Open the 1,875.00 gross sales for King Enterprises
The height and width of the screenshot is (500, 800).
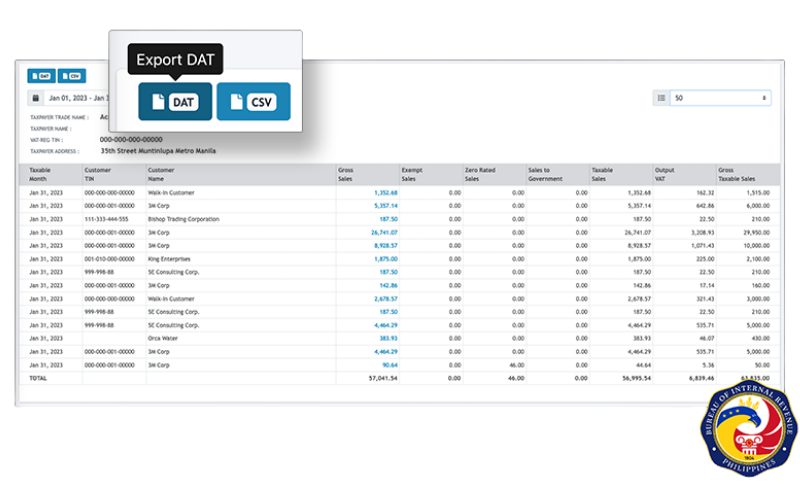click(385, 258)
